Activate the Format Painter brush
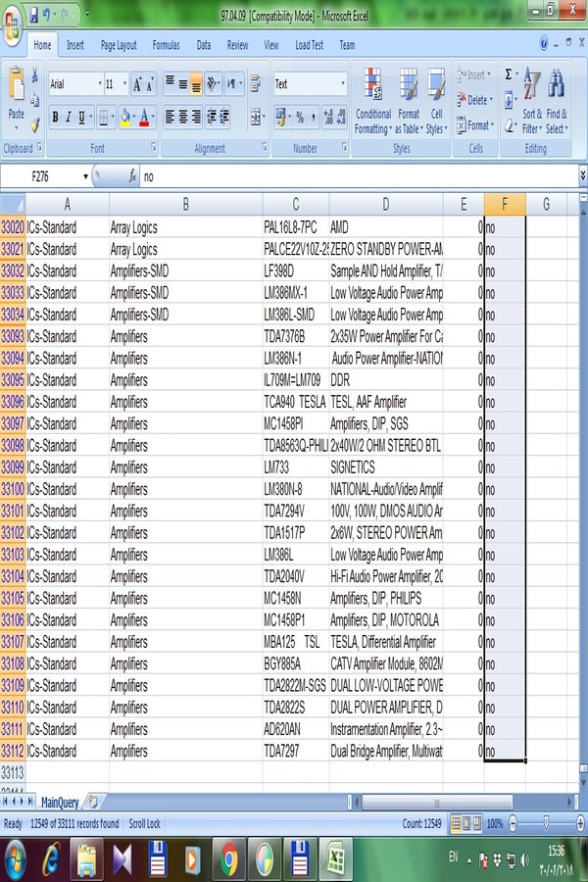Screen dimensions: 588x882 (x=35, y=124)
